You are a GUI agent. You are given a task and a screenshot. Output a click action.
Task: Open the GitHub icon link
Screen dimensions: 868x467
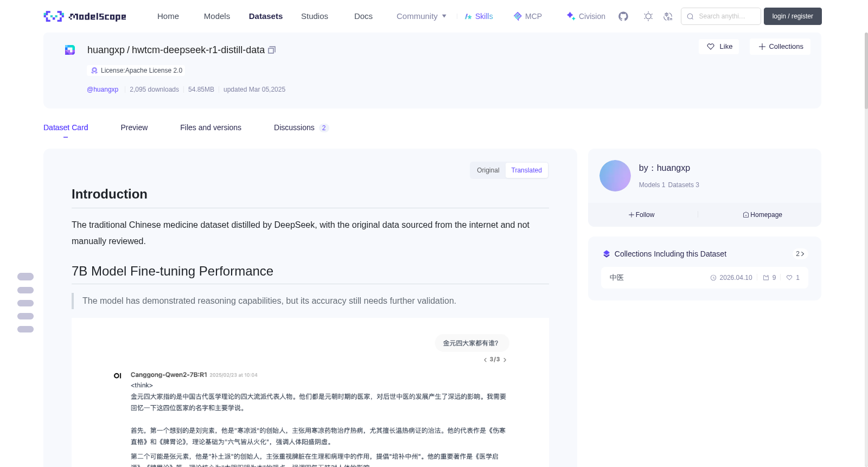[x=623, y=16]
